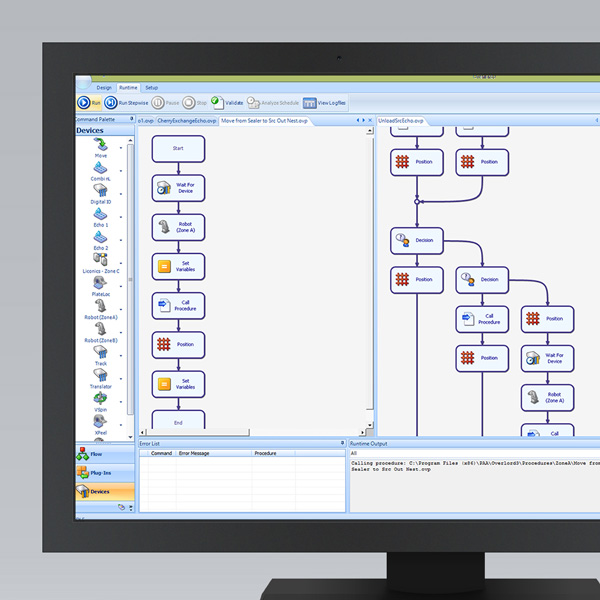Click Run Stepwise in toolbar
Screen dimensions: 600x600
[126, 103]
